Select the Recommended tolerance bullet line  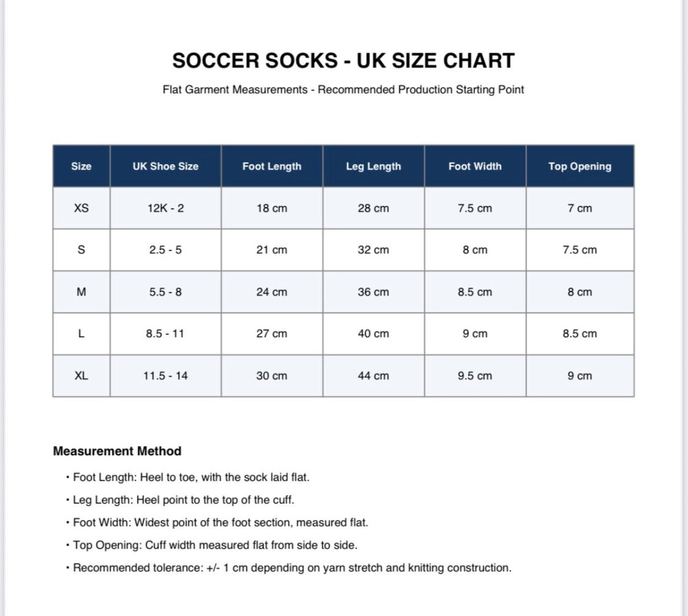[x=289, y=568]
